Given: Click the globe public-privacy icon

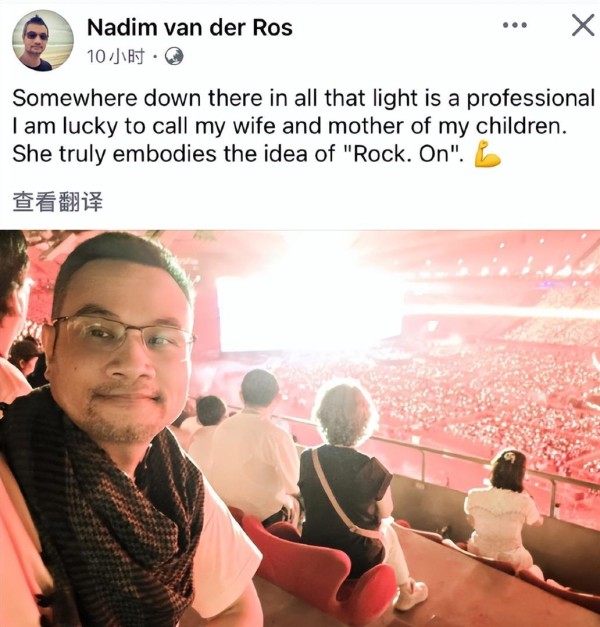Looking at the screenshot, I should click(x=174, y=57).
